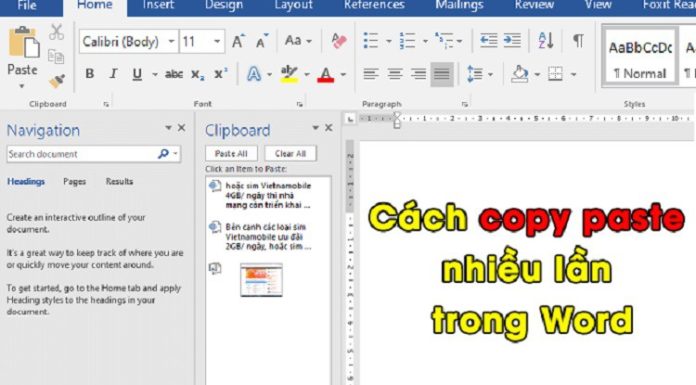Open the Calibri (Body) font dropdown

click(171, 42)
